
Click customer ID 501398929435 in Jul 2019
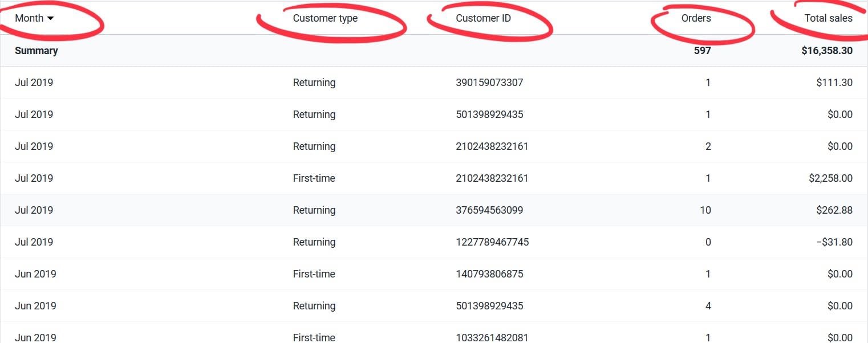pos(491,114)
